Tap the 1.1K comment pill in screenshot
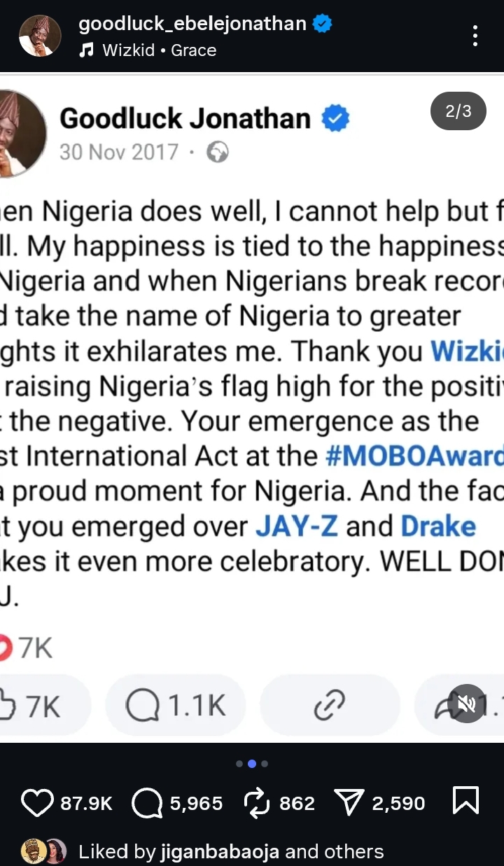 [x=176, y=706]
